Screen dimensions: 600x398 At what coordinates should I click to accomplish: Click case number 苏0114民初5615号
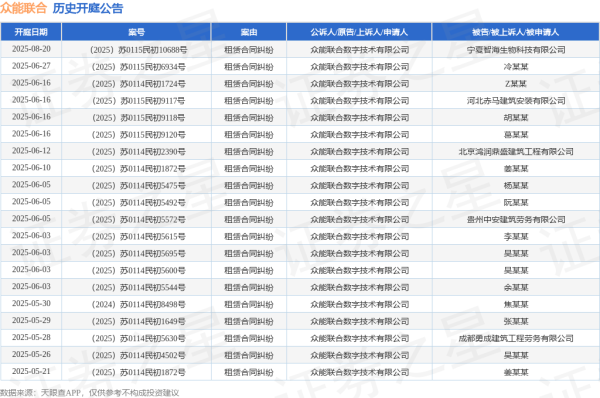point(139,237)
